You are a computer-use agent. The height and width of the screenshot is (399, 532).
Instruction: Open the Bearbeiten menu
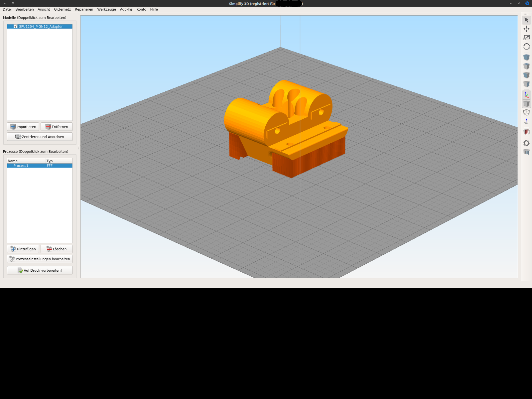tap(25, 9)
